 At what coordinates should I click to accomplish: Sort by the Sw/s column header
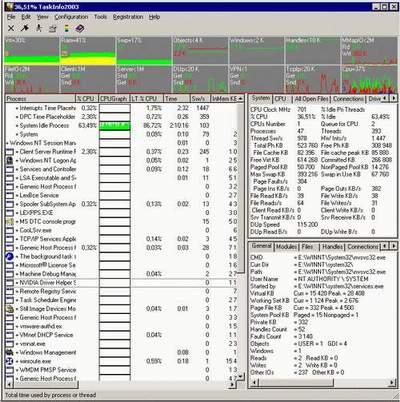200,99
